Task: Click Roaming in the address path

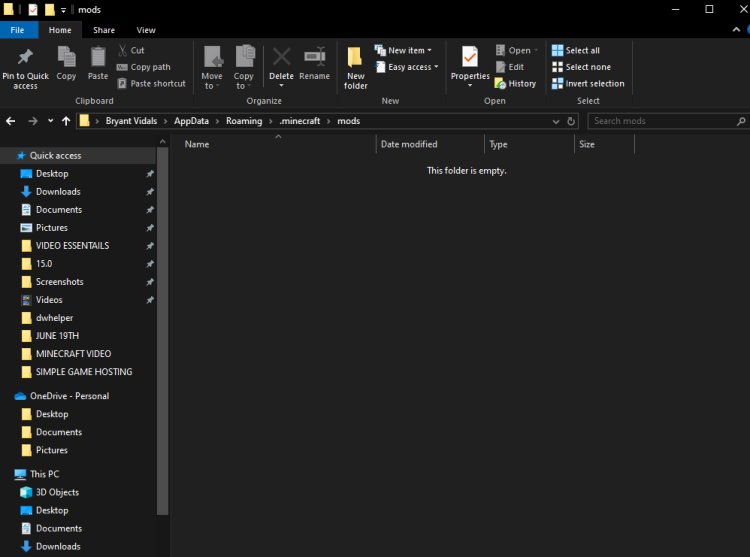Action: (244, 121)
